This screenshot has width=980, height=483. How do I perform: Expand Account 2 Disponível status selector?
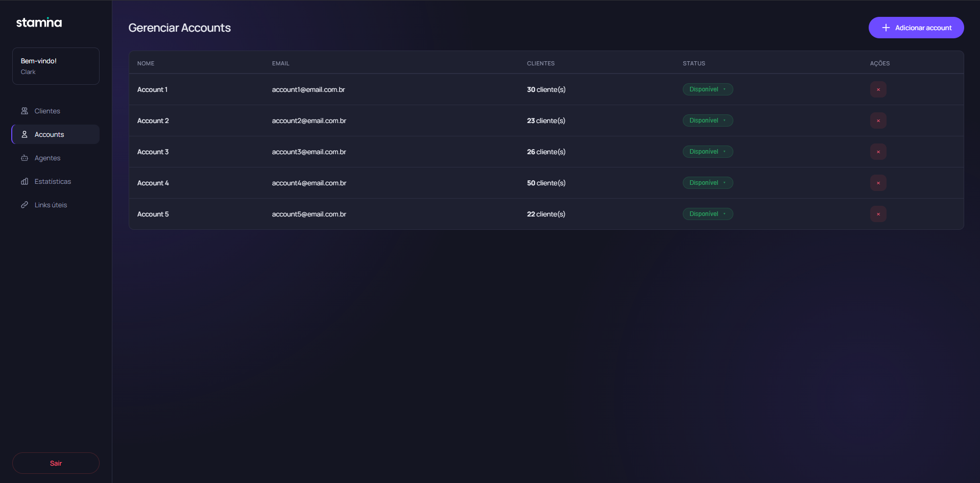(708, 120)
